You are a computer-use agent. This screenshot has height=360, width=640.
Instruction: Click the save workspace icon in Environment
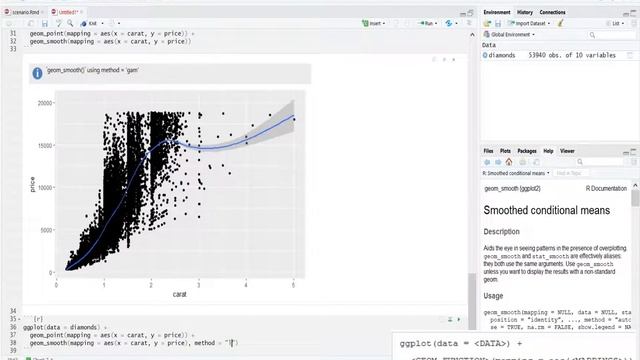(x=498, y=24)
